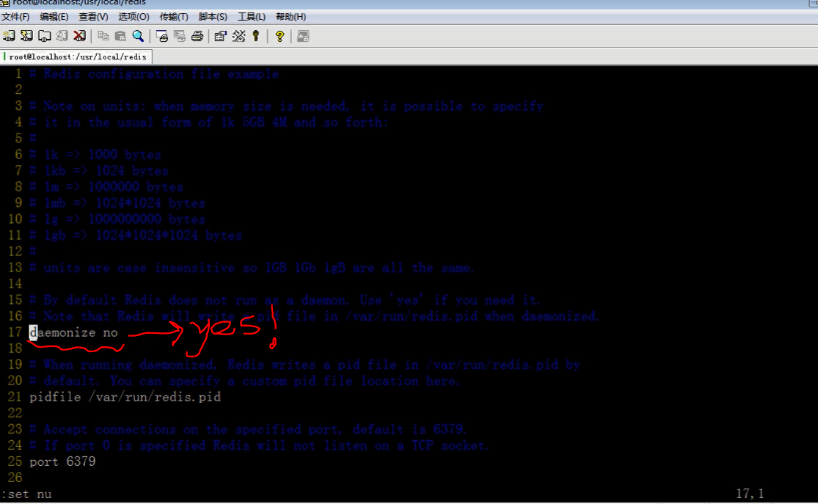Click the '1m => 1000000 bytes' comment line
The width and height of the screenshot is (818, 504).
coord(106,187)
